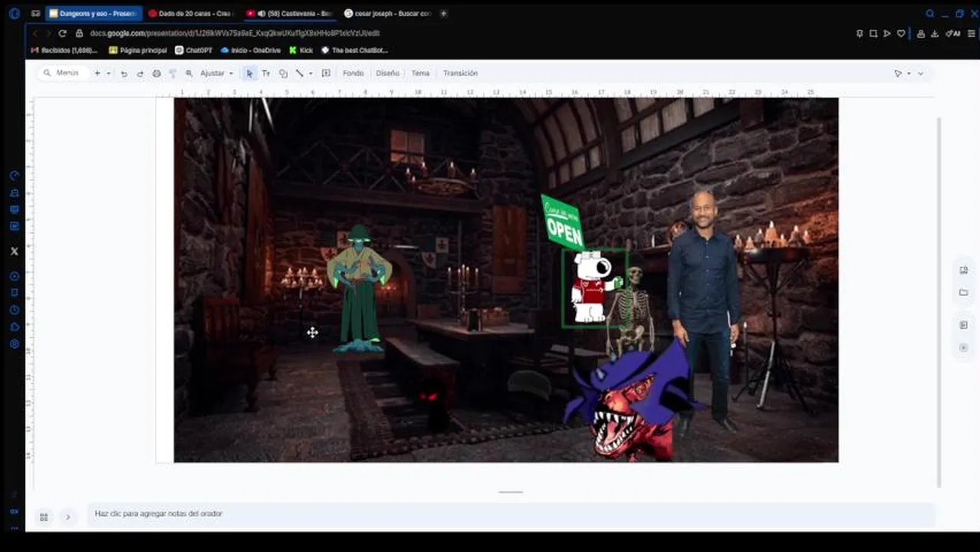Open the Kick bookmark
Image resolution: width=980 pixels, height=552 pixels.
click(301, 50)
